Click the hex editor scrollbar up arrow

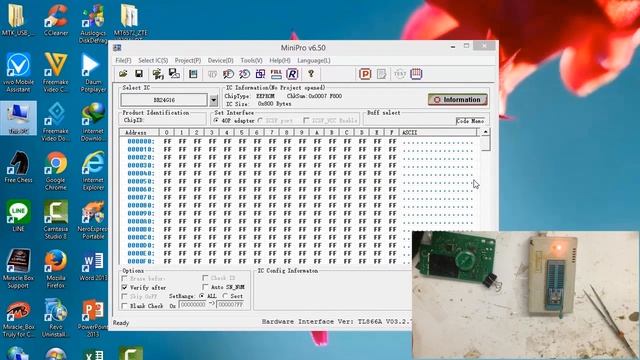pos(485,132)
